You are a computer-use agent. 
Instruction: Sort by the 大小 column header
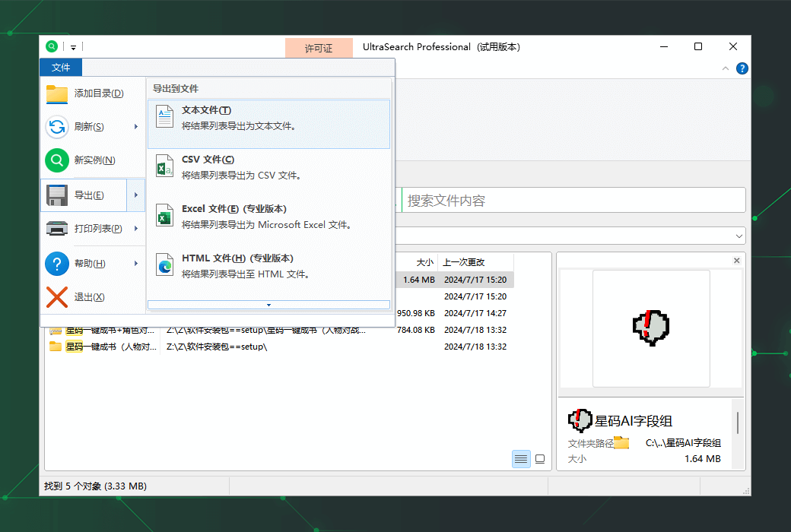click(424, 262)
